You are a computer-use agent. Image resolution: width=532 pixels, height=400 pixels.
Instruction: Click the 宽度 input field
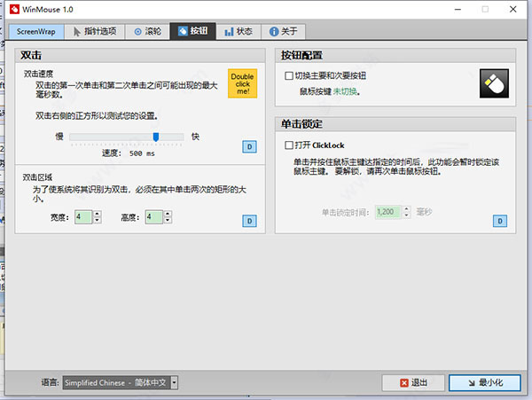83,216
